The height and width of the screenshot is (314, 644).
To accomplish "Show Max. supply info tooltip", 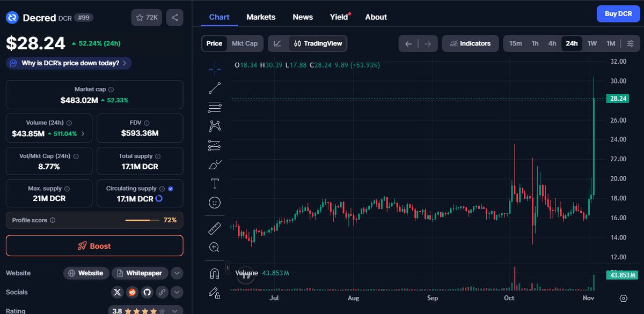I will [66, 189].
